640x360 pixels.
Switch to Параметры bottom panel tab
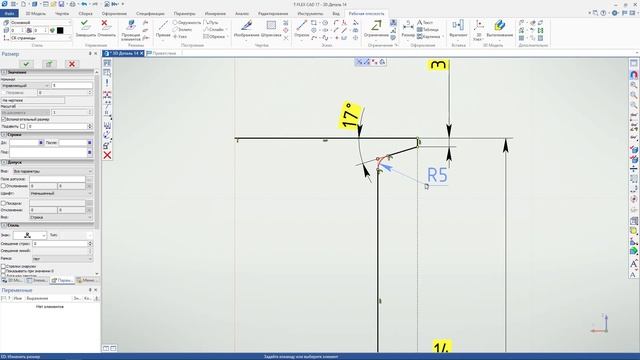point(62,280)
